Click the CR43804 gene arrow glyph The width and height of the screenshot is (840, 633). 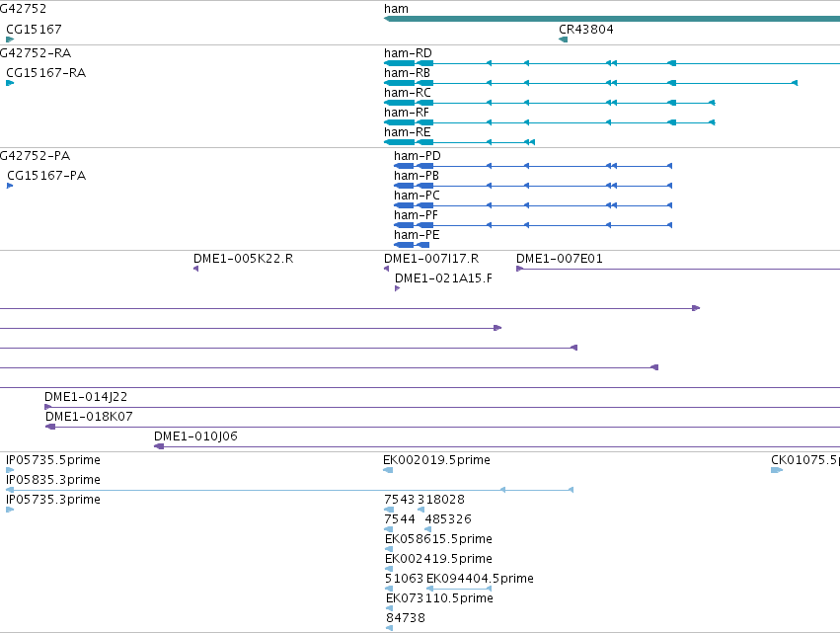[563, 40]
